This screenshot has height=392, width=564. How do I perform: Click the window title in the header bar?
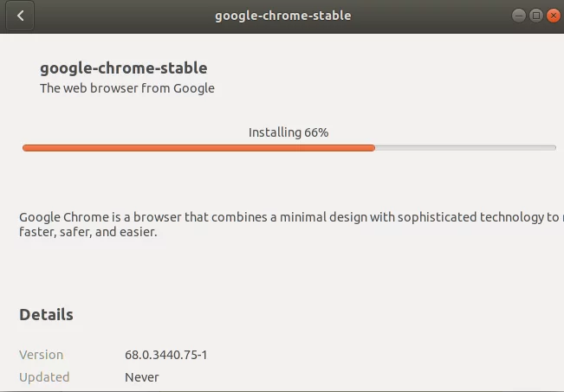point(282,16)
